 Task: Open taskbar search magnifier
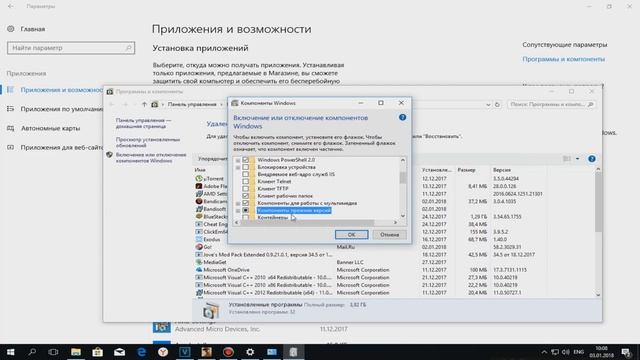click(x=32, y=352)
